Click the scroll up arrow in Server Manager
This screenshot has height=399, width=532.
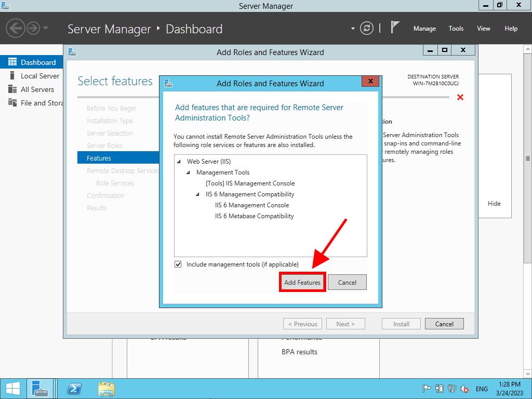[x=528, y=49]
